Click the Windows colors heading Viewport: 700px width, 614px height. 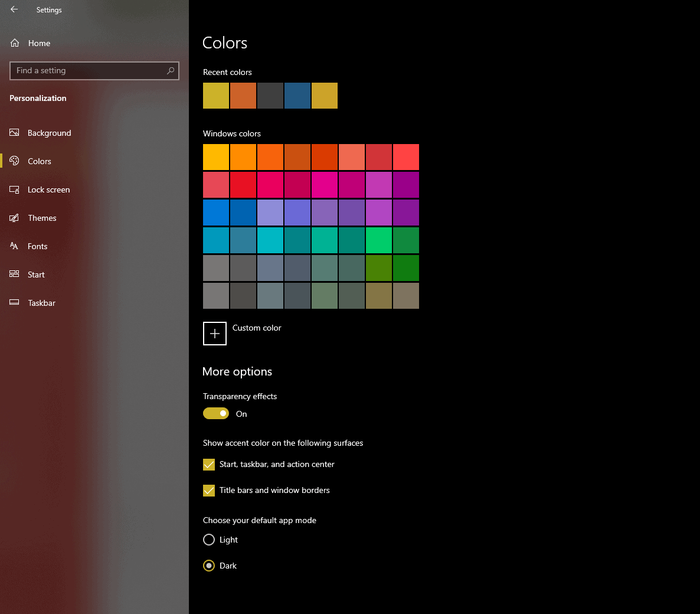point(232,133)
